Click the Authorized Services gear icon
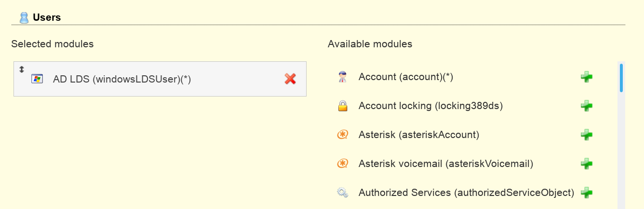Screen dimensions: 644x209 pos(342,193)
